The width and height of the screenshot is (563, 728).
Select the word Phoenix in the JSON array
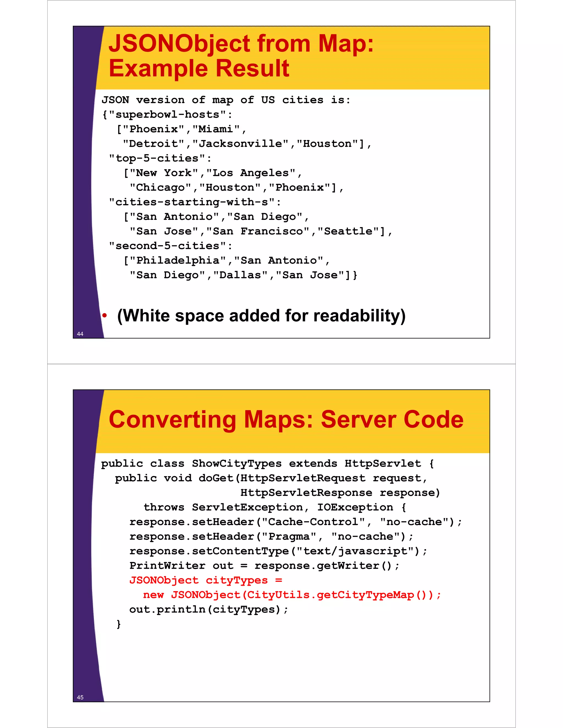[x=153, y=129]
